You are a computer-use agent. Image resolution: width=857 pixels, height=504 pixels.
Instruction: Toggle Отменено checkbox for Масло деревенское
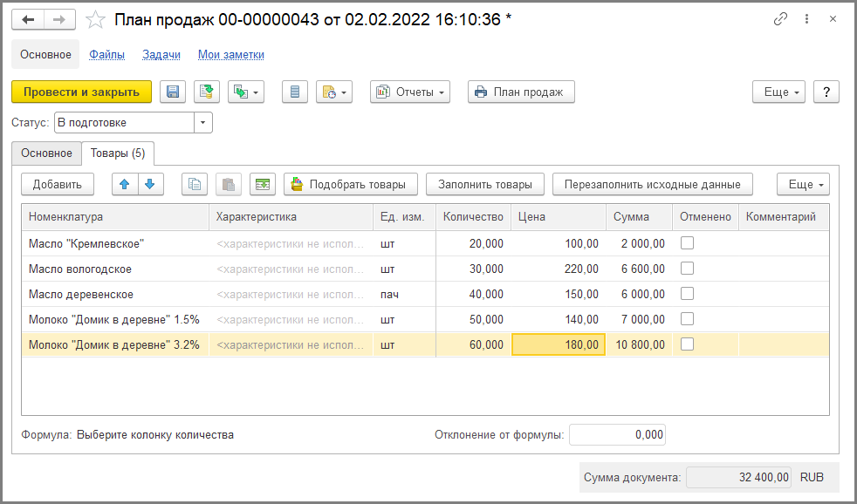point(687,294)
